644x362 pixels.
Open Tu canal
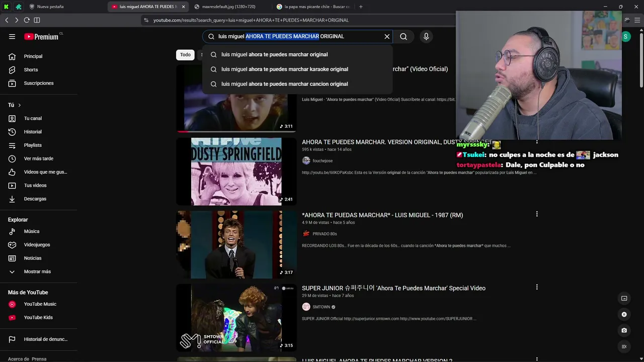pos(39,118)
